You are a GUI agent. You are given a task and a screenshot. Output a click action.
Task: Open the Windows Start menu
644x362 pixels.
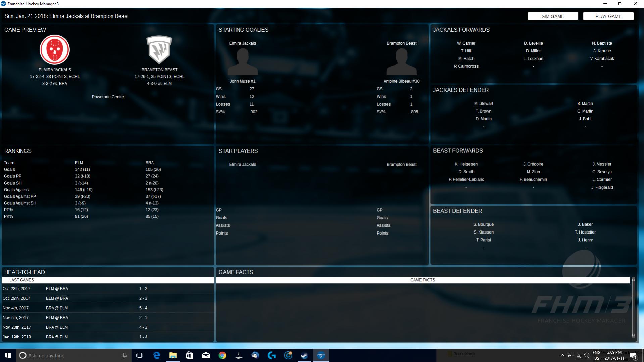coord(8,355)
